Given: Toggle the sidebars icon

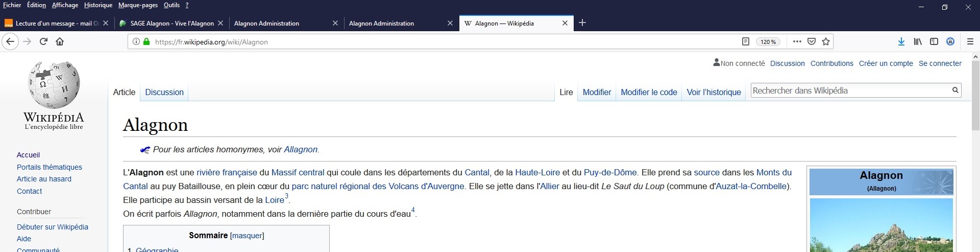Looking at the screenshot, I should click(x=934, y=42).
